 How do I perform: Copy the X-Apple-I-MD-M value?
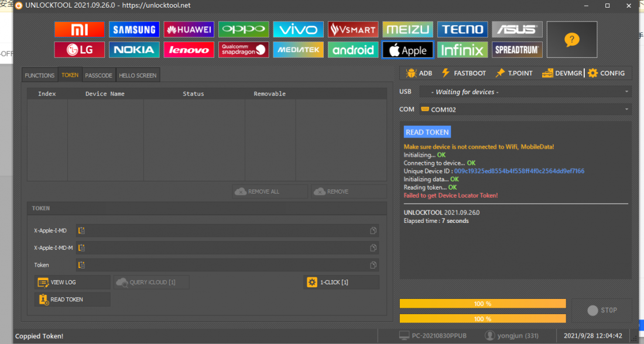point(373,247)
